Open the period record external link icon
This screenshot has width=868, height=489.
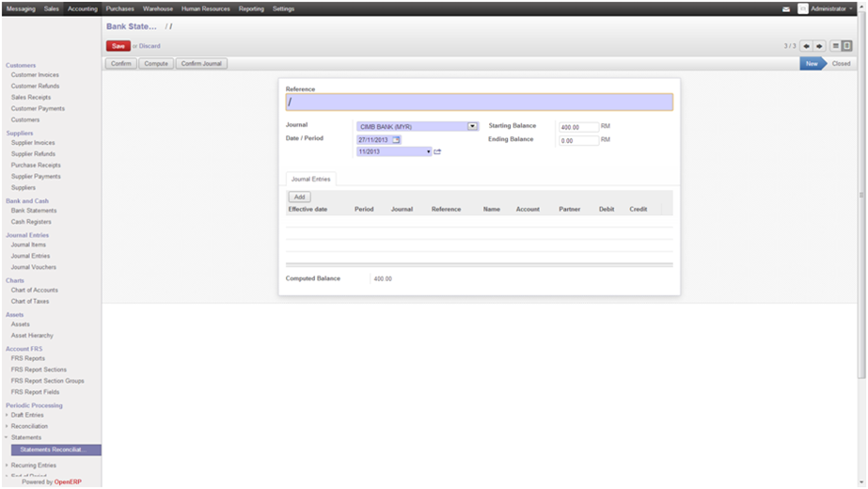[437, 151]
